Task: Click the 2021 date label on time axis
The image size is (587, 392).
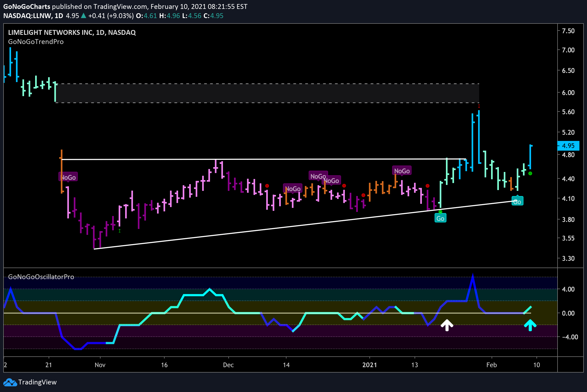Action: pos(369,365)
